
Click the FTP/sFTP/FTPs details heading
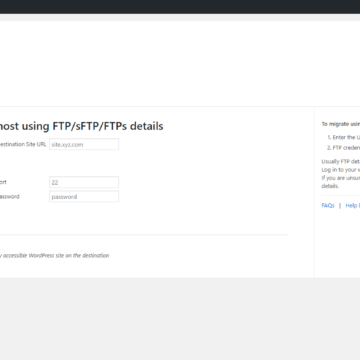tap(81, 126)
